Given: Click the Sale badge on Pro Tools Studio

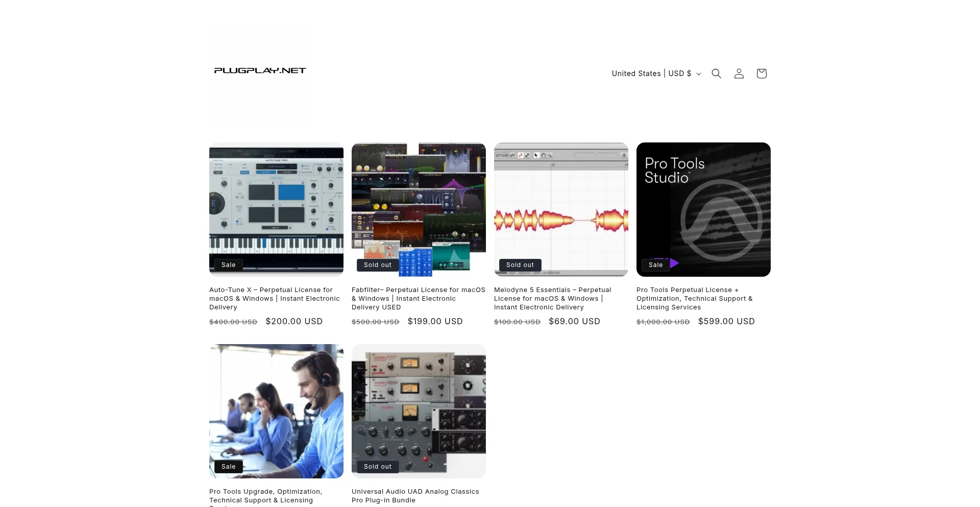Looking at the screenshot, I should pyautogui.click(x=656, y=265).
